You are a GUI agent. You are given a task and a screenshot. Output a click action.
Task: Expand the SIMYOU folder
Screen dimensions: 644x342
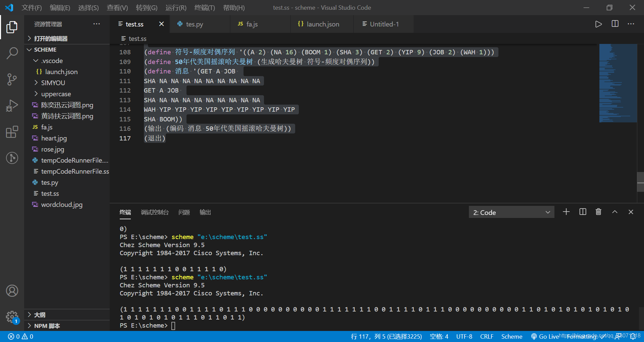tap(67, 83)
